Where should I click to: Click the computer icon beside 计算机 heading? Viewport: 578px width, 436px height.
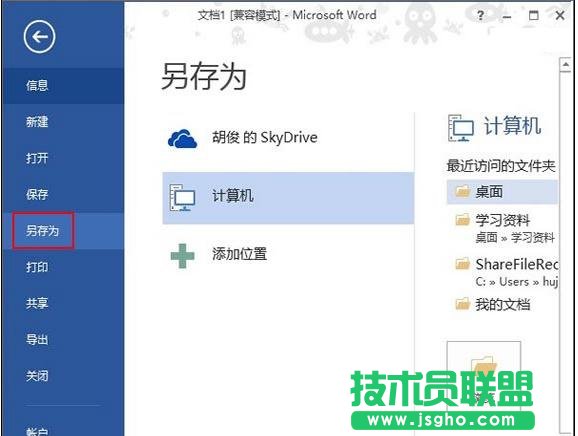tap(460, 128)
